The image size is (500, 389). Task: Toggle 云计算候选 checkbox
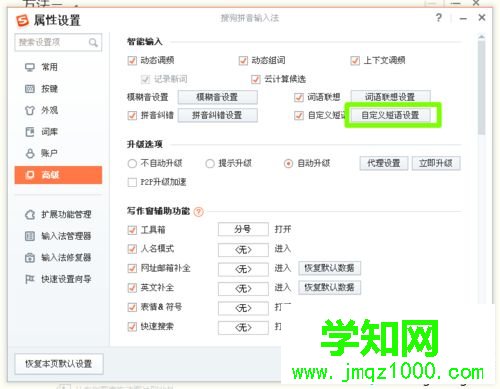pyautogui.click(x=256, y=79)
